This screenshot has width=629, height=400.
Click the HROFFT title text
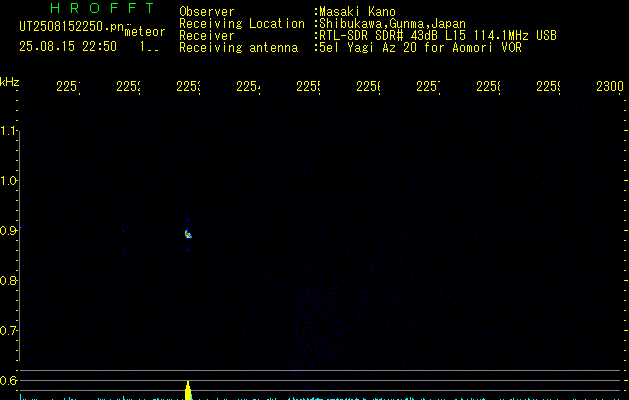click(x=102, y=8)
